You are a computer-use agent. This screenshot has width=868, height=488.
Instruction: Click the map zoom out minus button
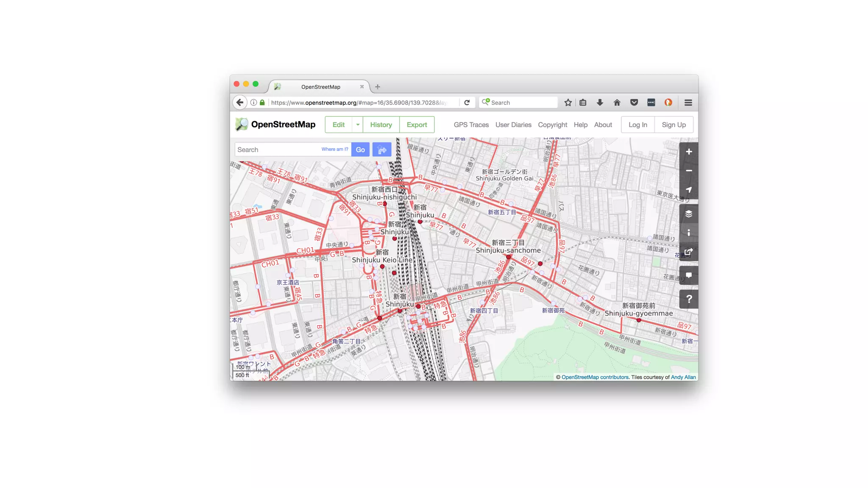click(689, 171)
